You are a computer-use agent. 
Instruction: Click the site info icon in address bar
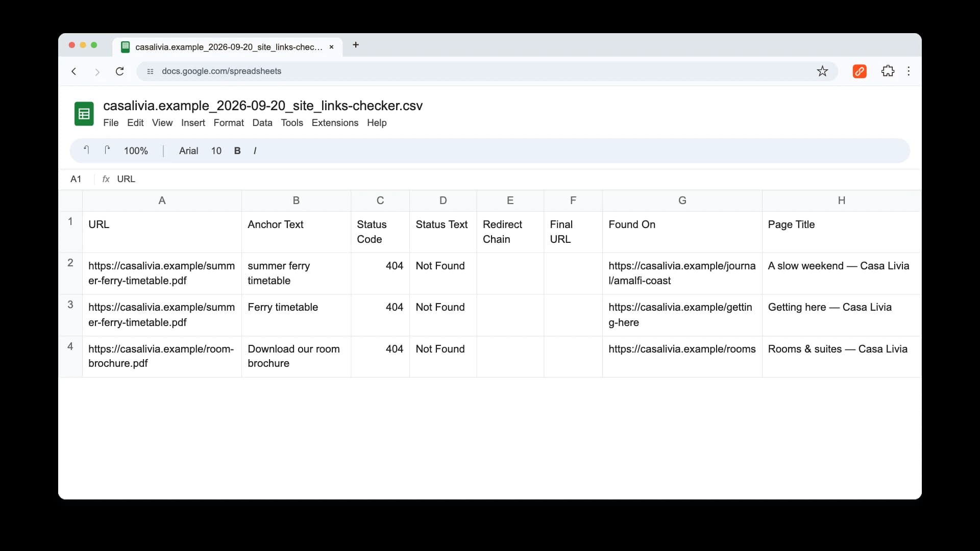[x=150, y=71]
